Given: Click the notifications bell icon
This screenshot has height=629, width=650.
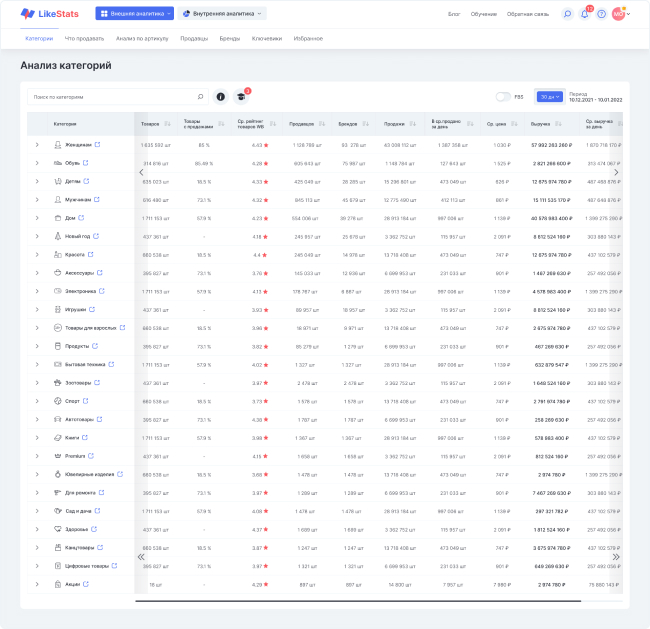Looking at the screenshot, I should 585,14.
